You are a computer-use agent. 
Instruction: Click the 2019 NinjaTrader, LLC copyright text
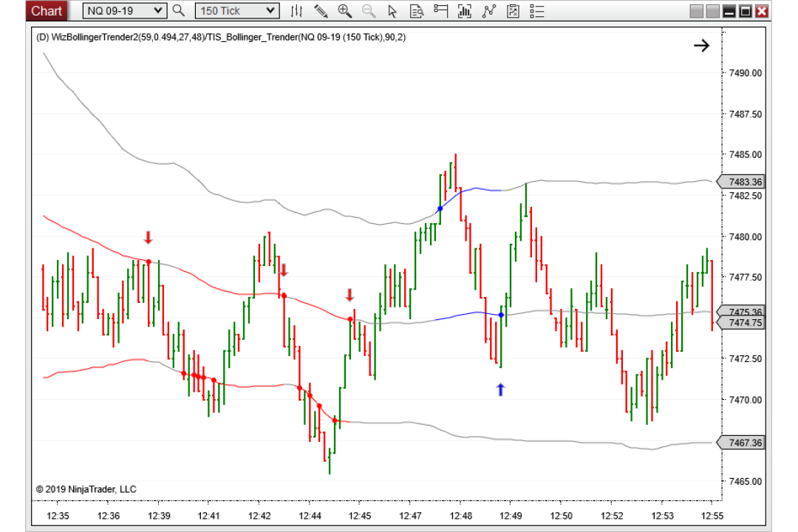86,489
